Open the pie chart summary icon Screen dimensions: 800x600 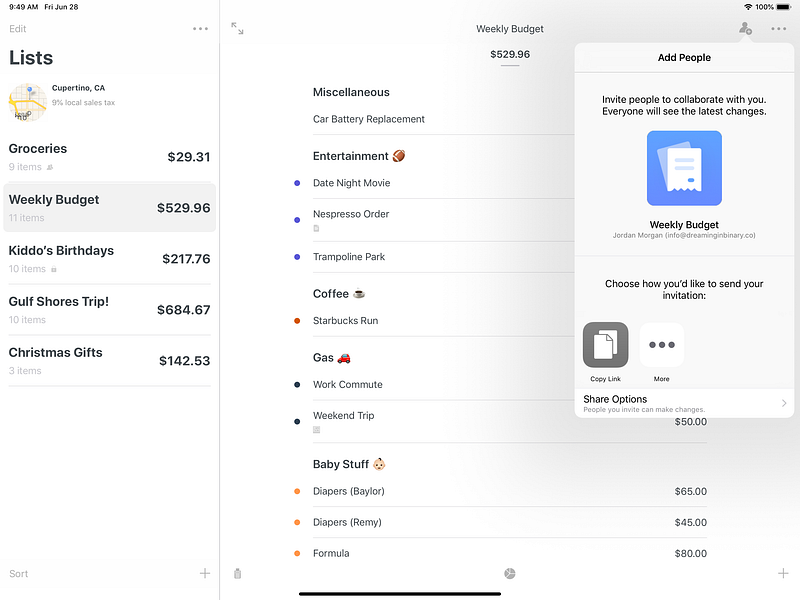tap(510, 573)
